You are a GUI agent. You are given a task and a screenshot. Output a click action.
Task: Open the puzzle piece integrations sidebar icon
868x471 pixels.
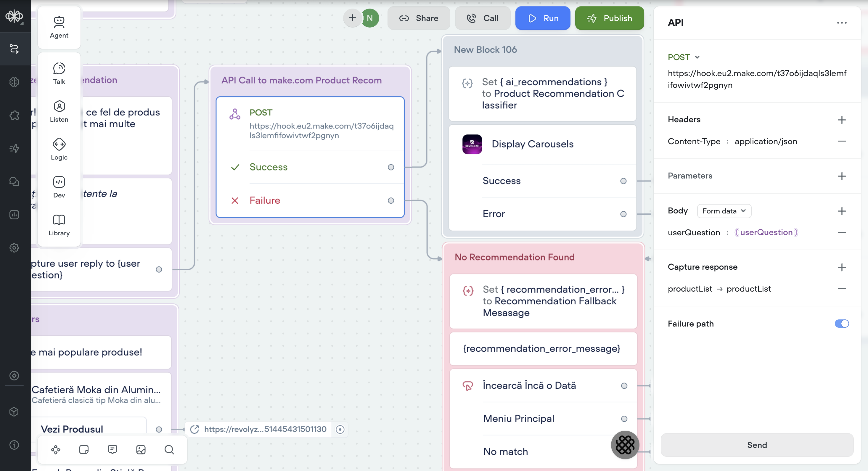[x=14, y=115]
